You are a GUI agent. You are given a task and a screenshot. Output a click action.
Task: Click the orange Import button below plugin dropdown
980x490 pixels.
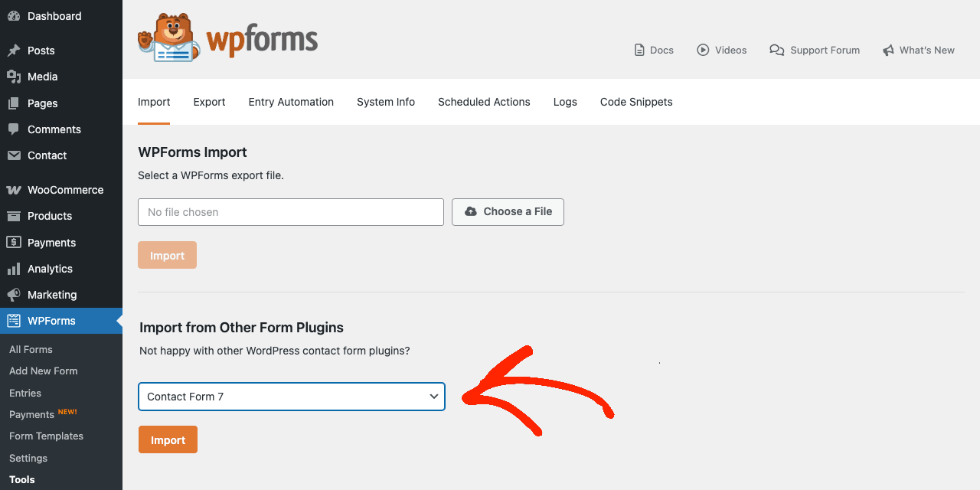pos(168,439)
